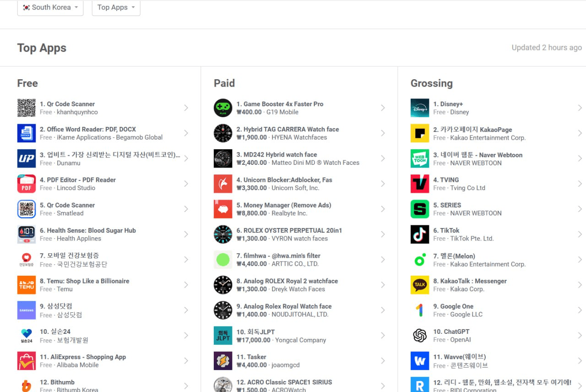Viewport: 586px width, 392px height.
Task: Click the ₩8,800.00 Realbyte Inc. price line
Action: [272, 213]
